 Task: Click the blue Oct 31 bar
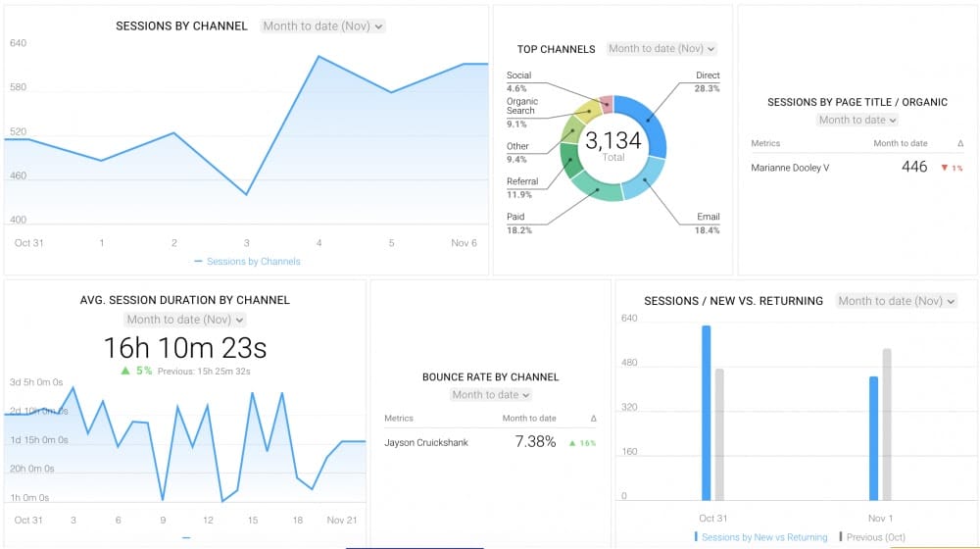707,413
